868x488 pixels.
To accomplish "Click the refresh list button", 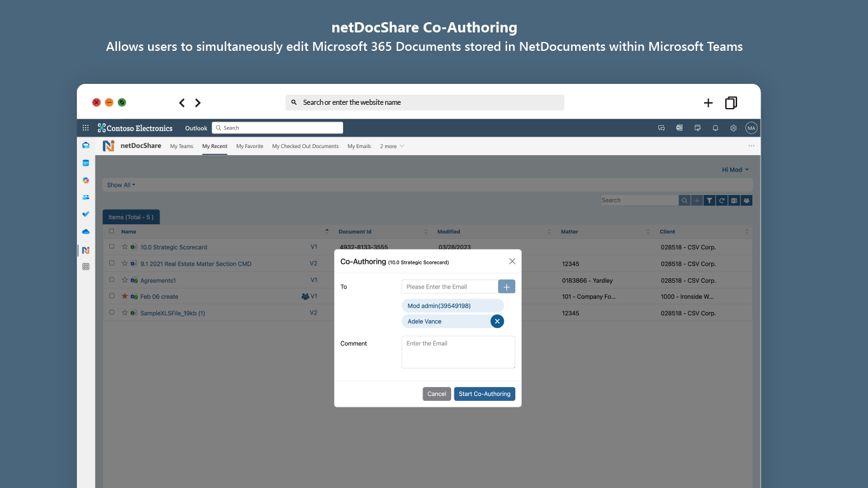I will [722, 200].
